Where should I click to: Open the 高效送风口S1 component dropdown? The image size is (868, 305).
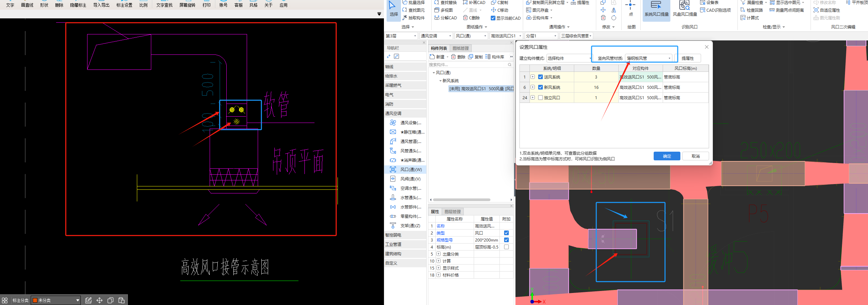[x=506, y=36]
